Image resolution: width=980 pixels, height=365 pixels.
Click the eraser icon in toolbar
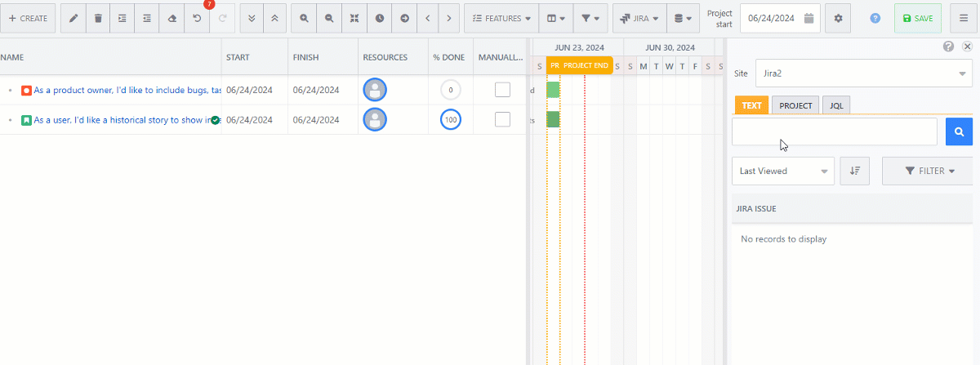[x=171, y=18]
